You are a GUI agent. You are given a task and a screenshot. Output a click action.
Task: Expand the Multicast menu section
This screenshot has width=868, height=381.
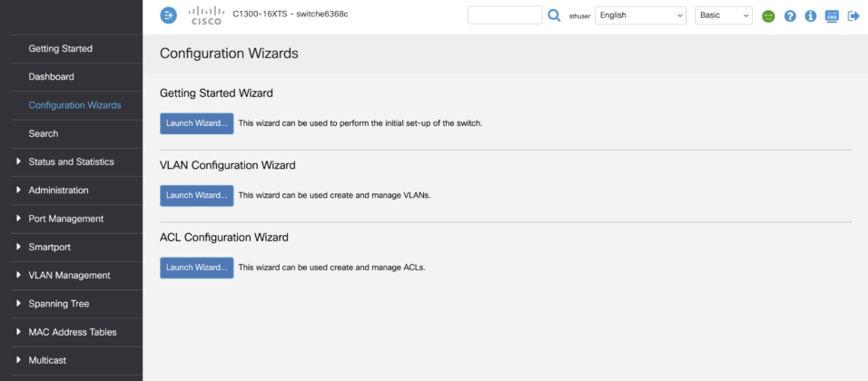coord(47,360)
